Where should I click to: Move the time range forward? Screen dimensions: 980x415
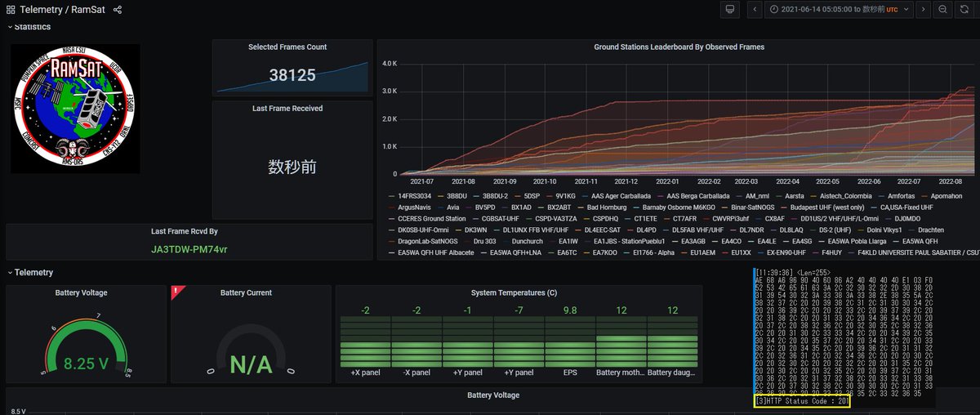[x=923, y=9]
